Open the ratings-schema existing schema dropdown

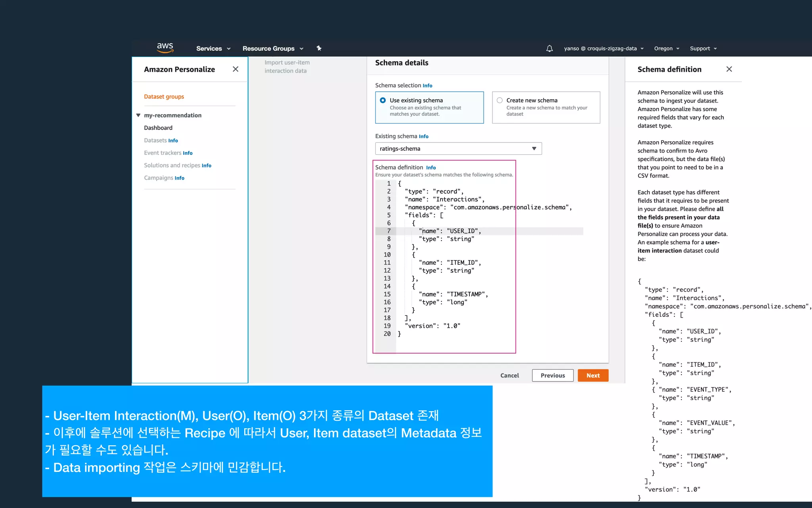[x=458, y=148]
